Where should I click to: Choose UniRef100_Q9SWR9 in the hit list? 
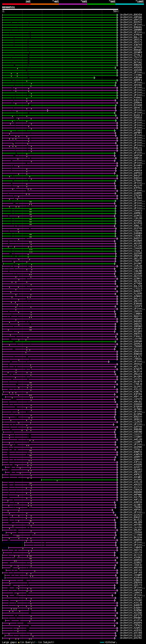tap(131, 53)
